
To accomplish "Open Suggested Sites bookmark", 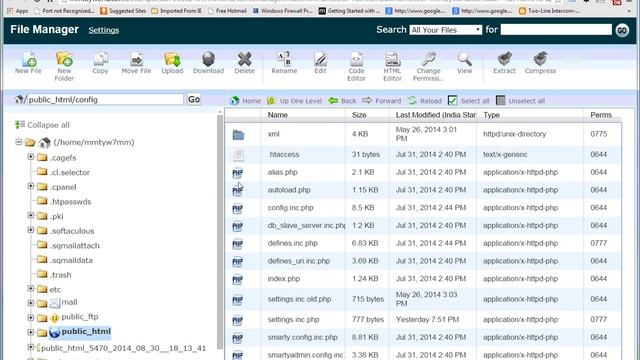I will (x=123, y=11).
